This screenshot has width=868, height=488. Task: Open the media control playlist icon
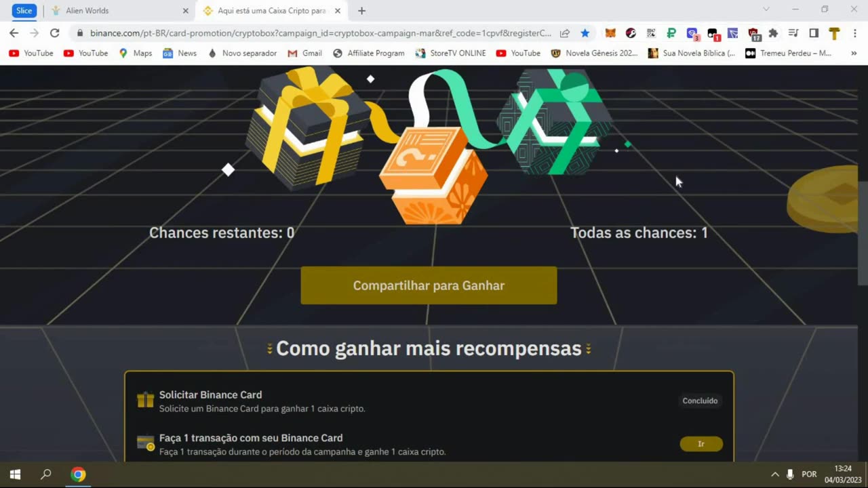(x=793, y=33)
